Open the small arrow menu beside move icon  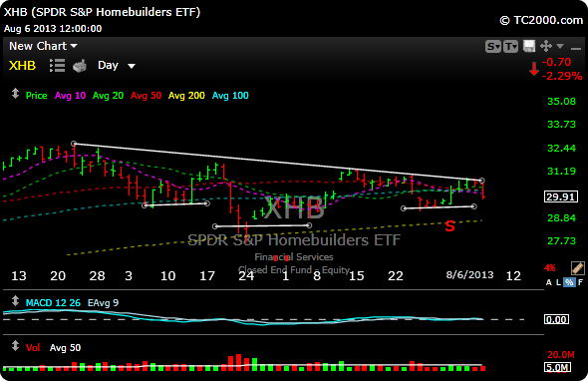560,46
